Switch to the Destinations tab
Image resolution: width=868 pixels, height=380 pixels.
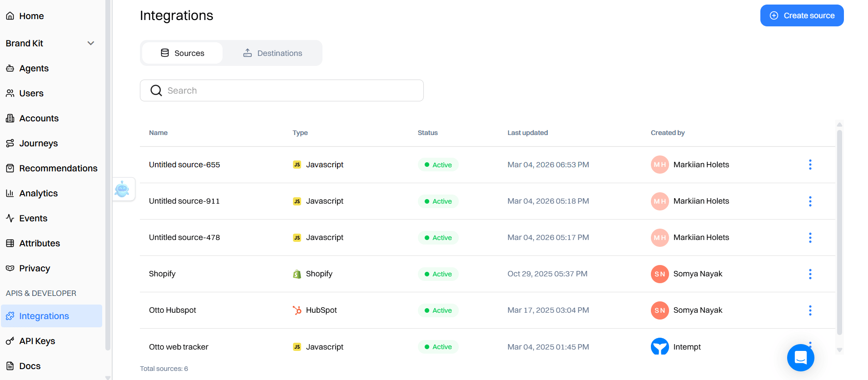pyautogui.click(x=273, y=53)
